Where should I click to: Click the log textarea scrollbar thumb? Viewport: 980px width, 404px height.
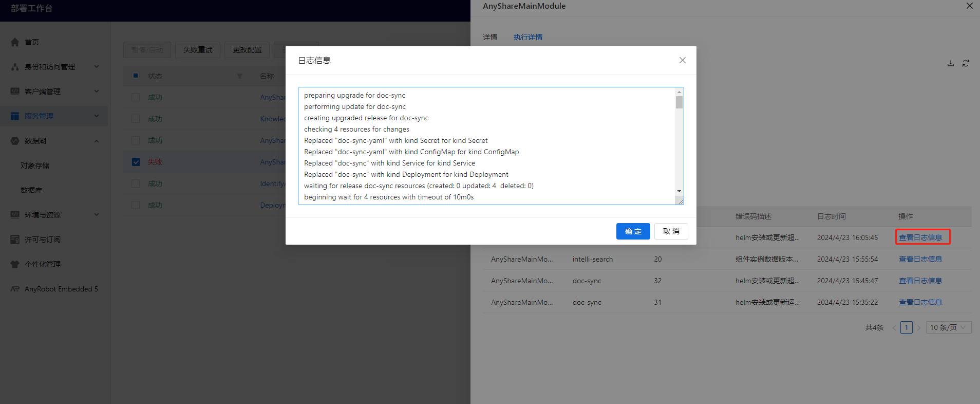click(679, 102)
